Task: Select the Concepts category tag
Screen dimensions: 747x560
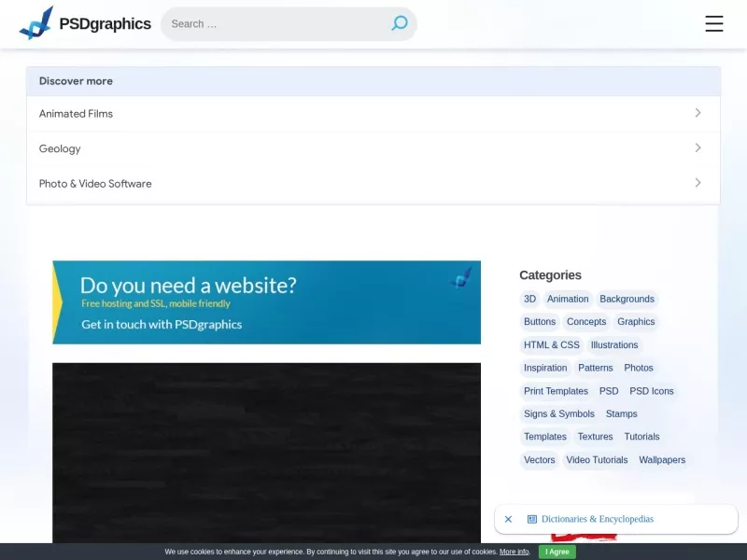Action: (x=586, y=322)
